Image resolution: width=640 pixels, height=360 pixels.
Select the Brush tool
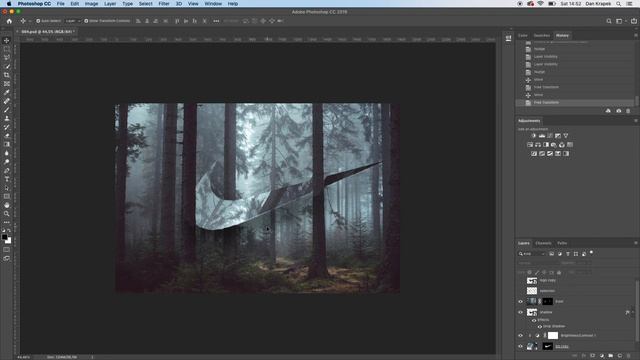coord(7,109)
